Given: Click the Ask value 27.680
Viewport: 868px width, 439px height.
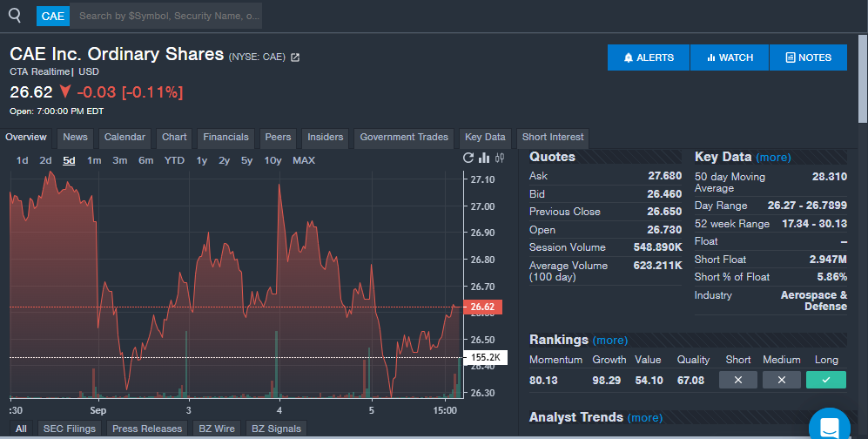Looking at the screenshot, I should [x=665, y=176].
